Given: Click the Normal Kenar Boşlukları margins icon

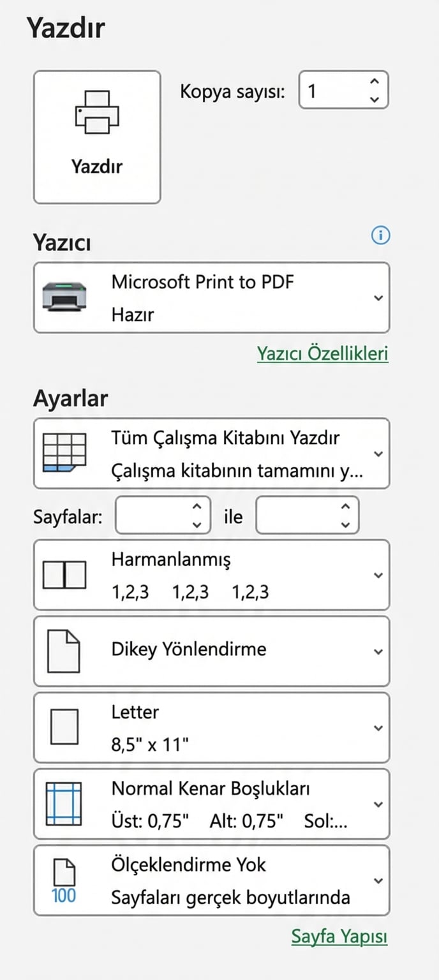Looking at the screenshot, I should click(64, 803).
